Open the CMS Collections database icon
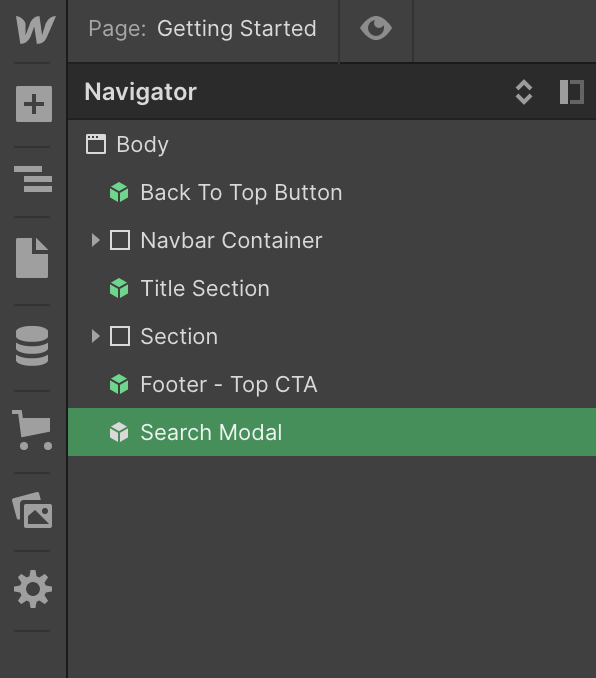The width and height of the screenshot is (596, 678). tap(32, 345)
